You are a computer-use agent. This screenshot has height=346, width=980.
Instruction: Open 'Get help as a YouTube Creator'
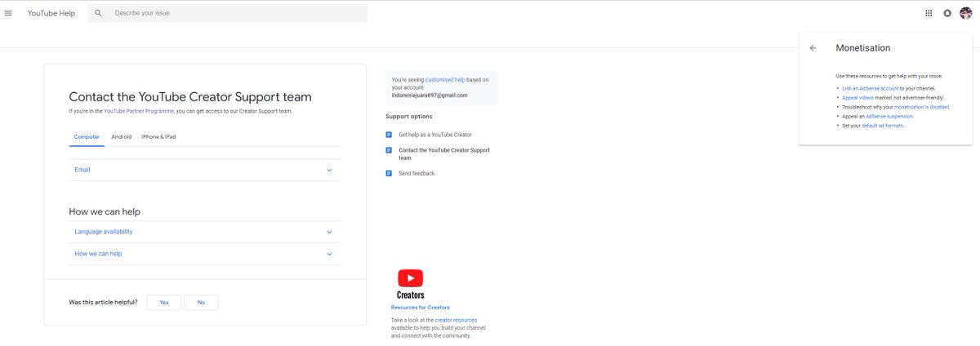pyautogui.click(x=435, y=135)
